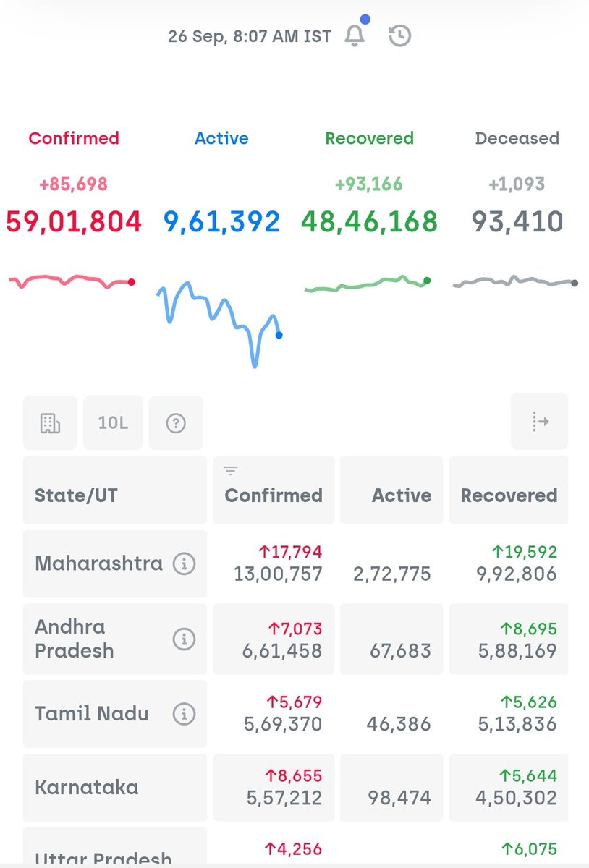Screen dimensions: 589x868
Task: View Andhra Pradesh info icon
Action: click(185, 639)
